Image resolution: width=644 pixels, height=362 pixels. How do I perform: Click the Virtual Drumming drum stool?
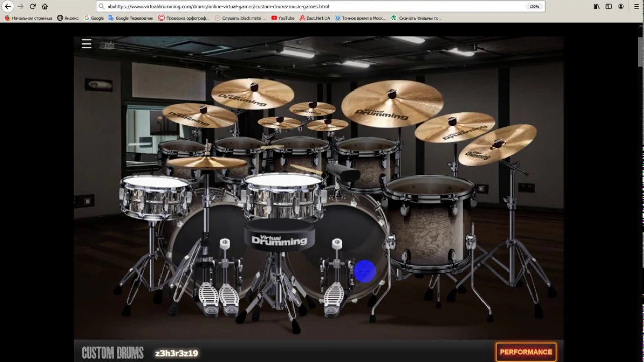(x=280, y=235)
